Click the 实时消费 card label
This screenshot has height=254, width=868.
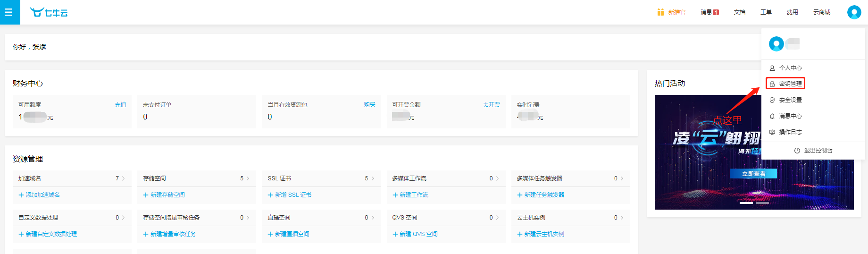coord(528,105)
